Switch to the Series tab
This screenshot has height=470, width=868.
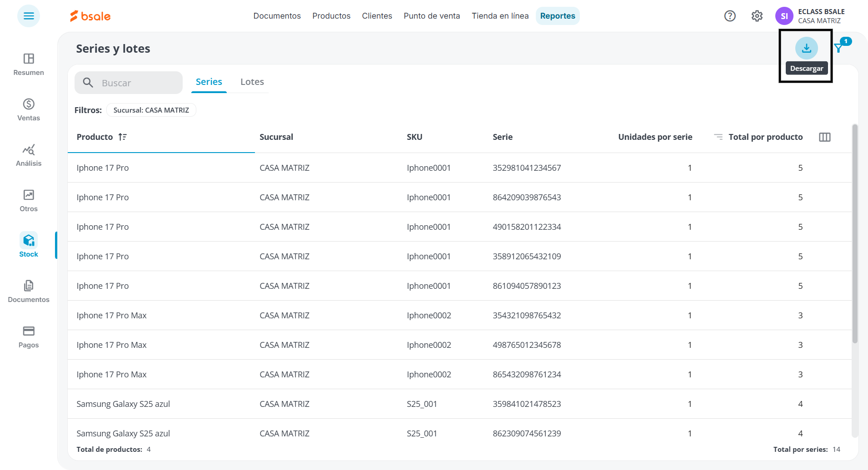[x=209, y=82]
